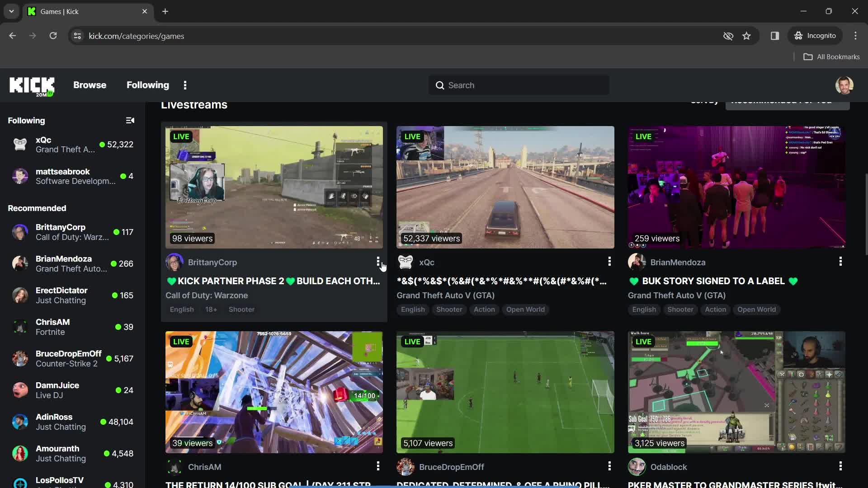The height and width of the screenshot is (488, 868).
Task: Click the eye-crossed tracking protection icon
Action: tap(728, 36)
